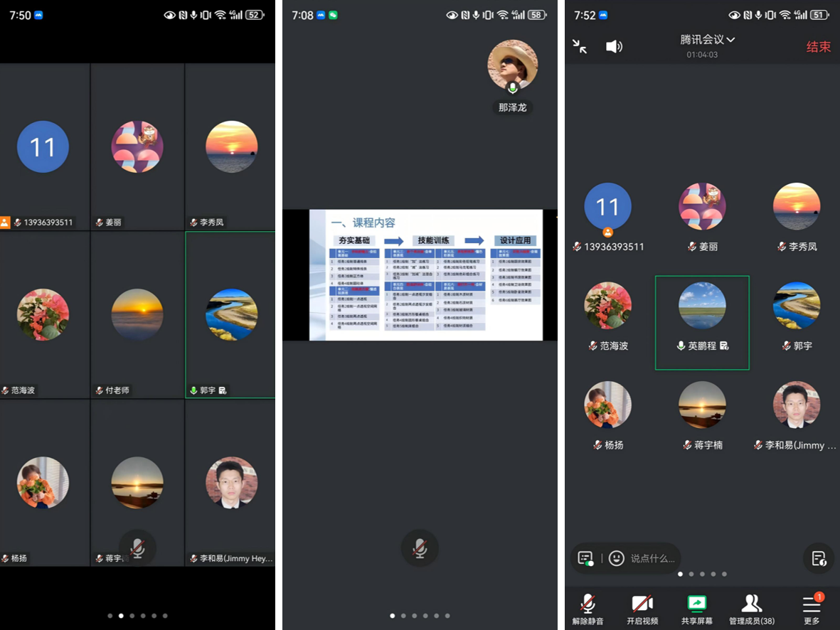Turn on the camera via 开启视频
This screenshot has width=840, height=630.
tap(642, 609)
